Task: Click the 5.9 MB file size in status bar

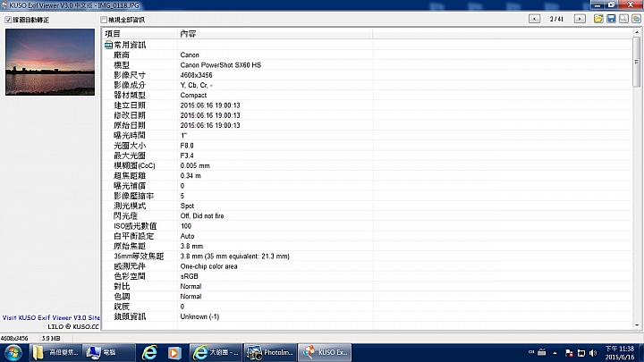Action: tap(51, 338)
